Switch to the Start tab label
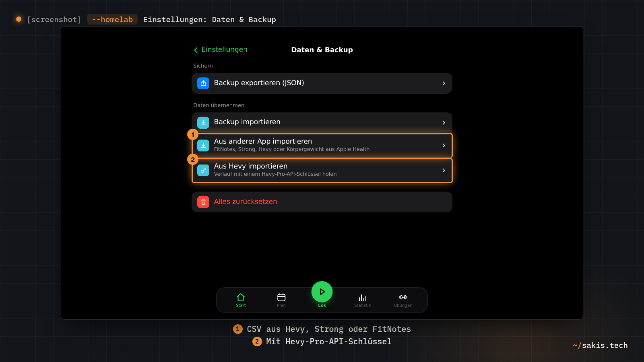The height and width of the screenshot is (362, 644). click(x=241, y=305)
